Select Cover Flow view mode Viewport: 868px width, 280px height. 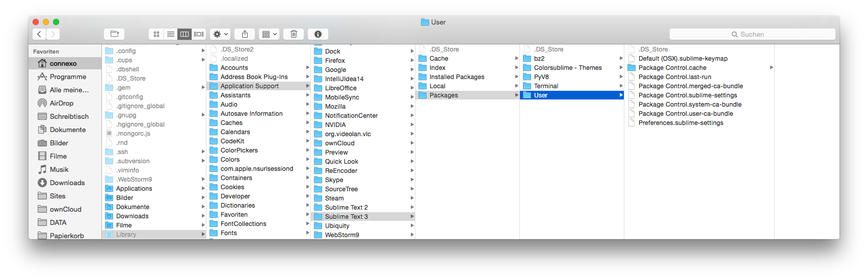[x=199, y=34]
